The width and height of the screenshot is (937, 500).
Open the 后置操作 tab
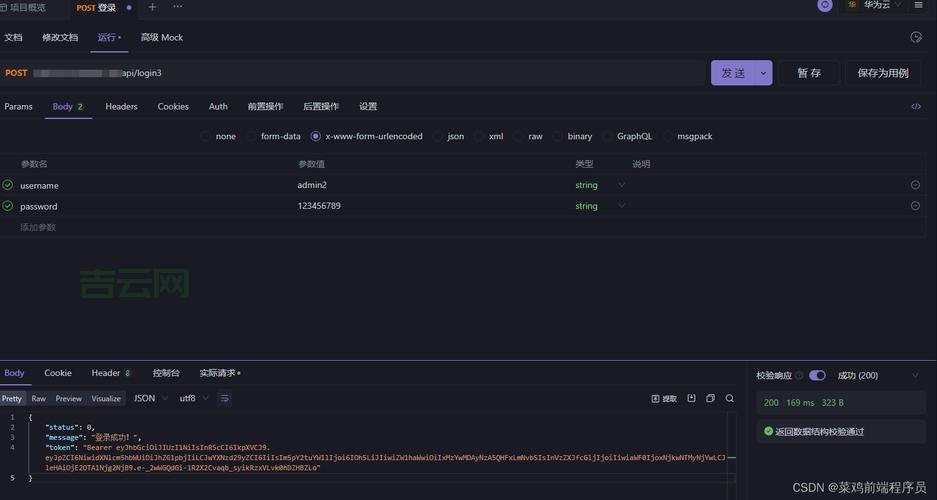tap(321, 106)
